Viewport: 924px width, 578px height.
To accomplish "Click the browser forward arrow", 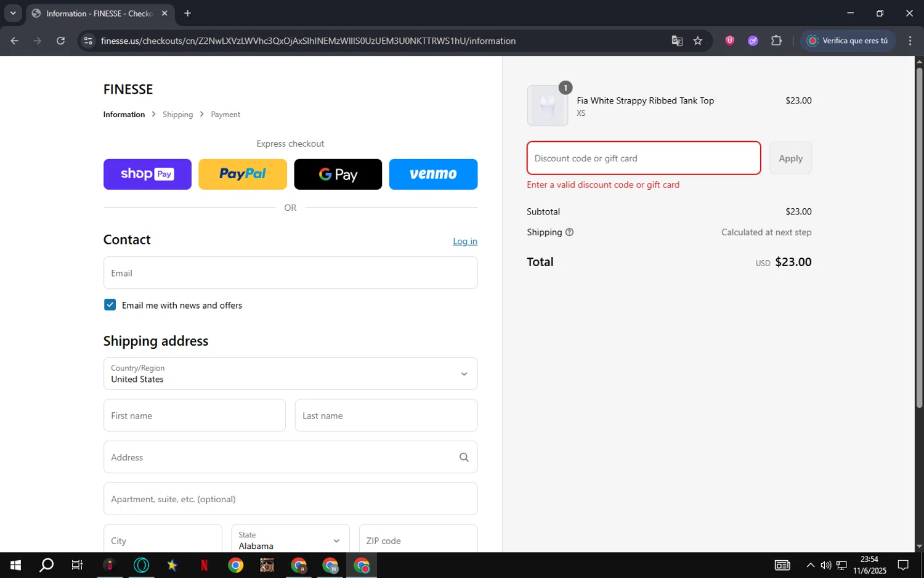I will (x=38, y=41).
